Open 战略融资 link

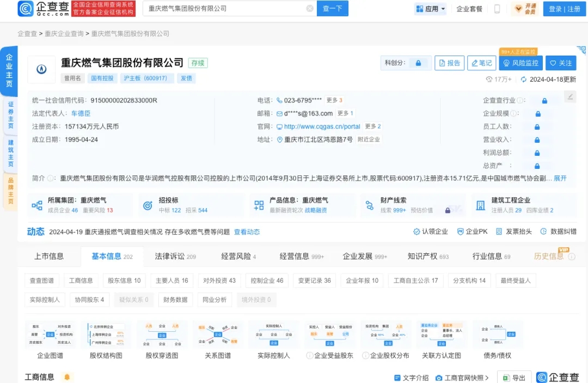[316, 210]
